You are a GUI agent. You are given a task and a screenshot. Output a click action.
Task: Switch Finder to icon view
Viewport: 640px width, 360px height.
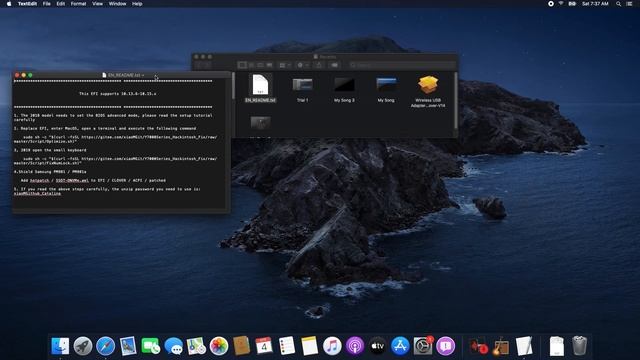click(242, 65)
